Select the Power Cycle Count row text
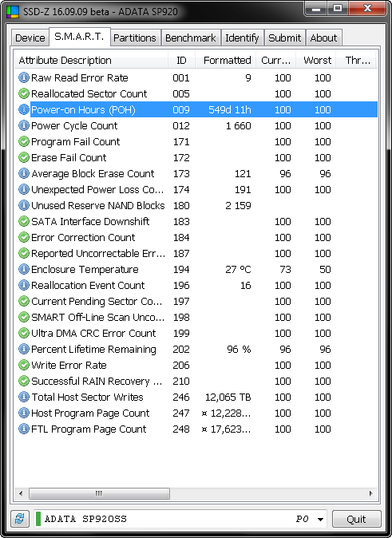392x538 pixels. pos(74,126)
